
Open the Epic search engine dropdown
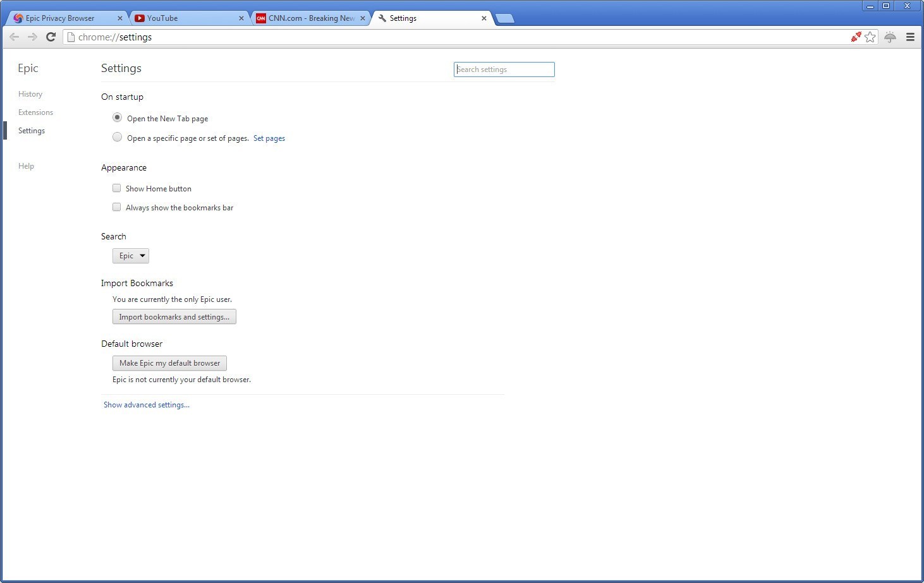(130, 255)
